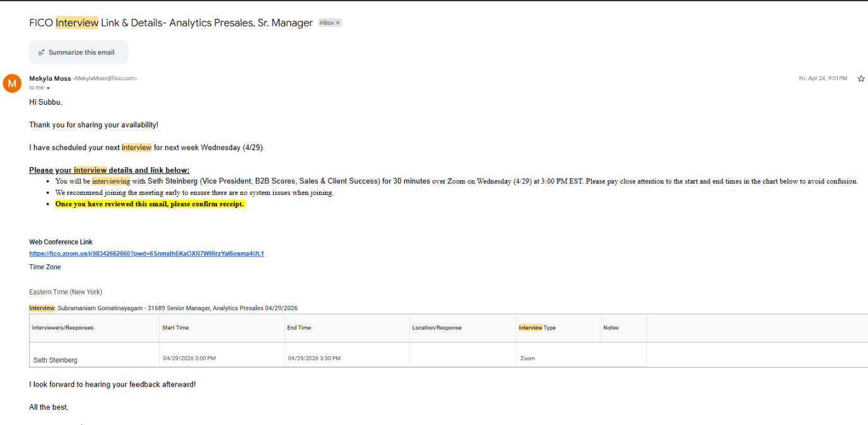Click the email subject FICO Interview Link & Details
Viewport: 868px width, 425px height.
pos(171,23)
